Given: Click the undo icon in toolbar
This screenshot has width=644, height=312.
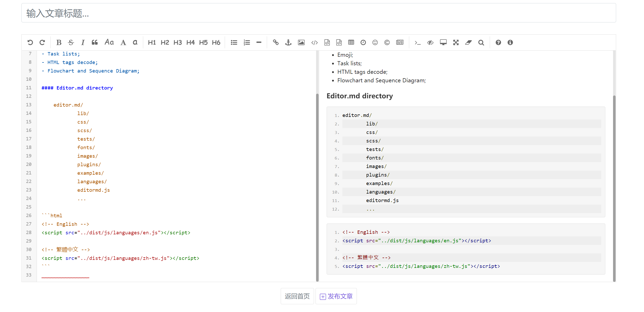Looking at the screenshot, I should [30, 43].
